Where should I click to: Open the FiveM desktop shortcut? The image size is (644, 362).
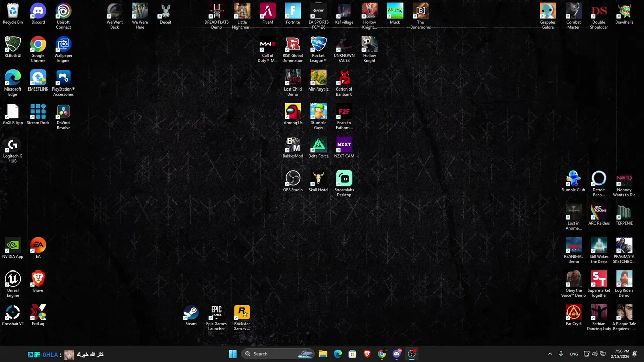coord(268,14)
